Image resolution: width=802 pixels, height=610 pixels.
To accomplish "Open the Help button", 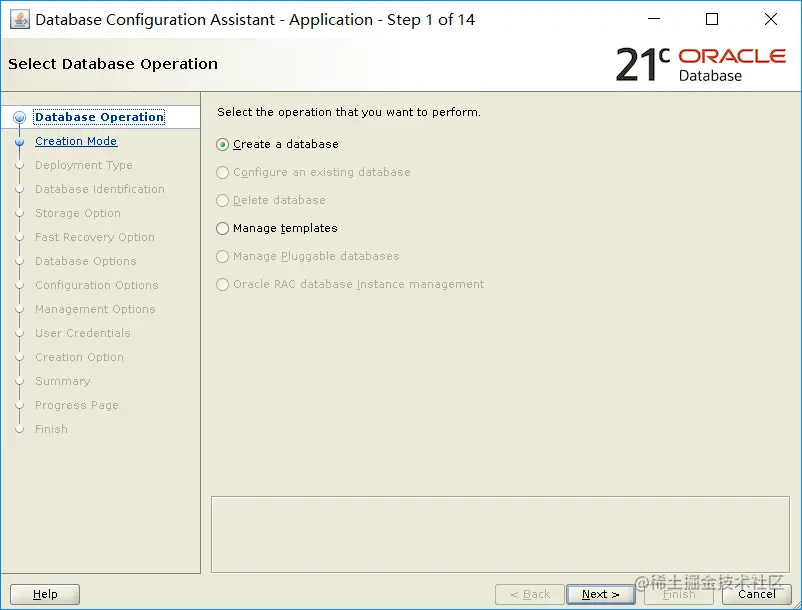I will coord(45,595).
